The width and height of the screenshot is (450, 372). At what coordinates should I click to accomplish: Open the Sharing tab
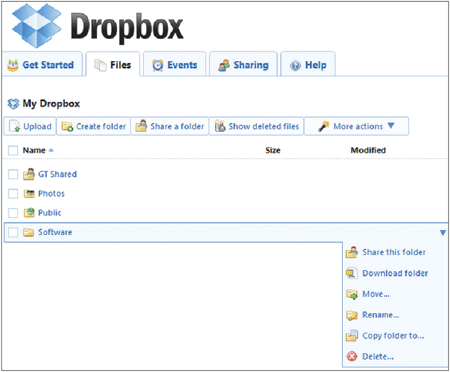tap(243, 64)
